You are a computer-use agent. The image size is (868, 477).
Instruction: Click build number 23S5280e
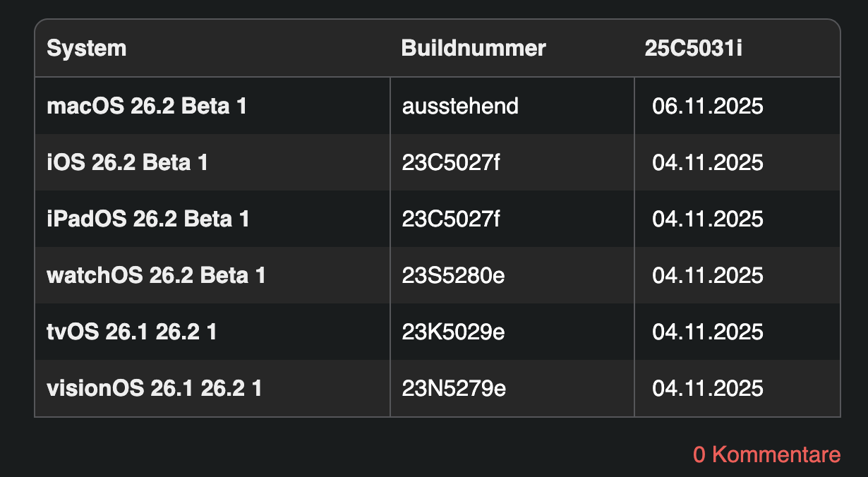point(453,275)
